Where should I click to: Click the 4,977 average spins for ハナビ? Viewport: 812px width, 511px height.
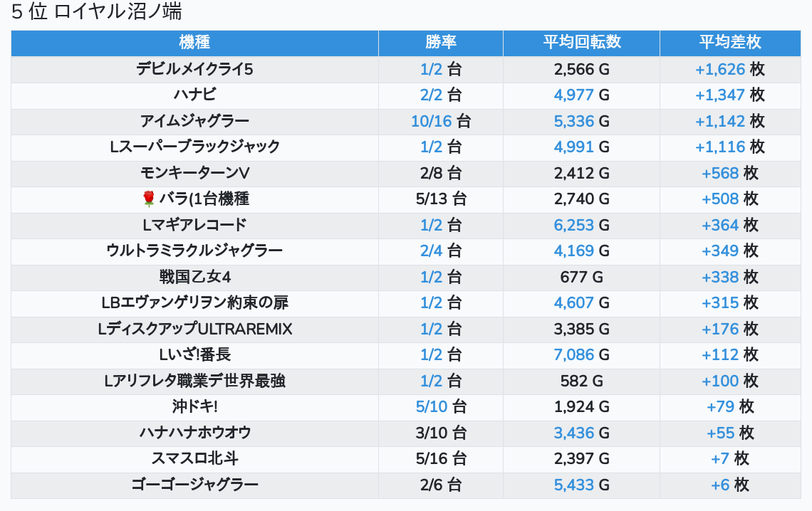574,95
